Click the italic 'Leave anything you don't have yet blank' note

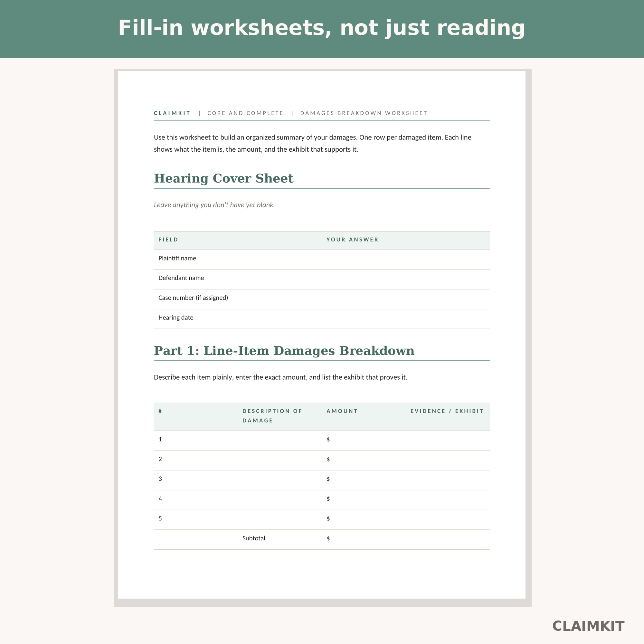[214, 205]
